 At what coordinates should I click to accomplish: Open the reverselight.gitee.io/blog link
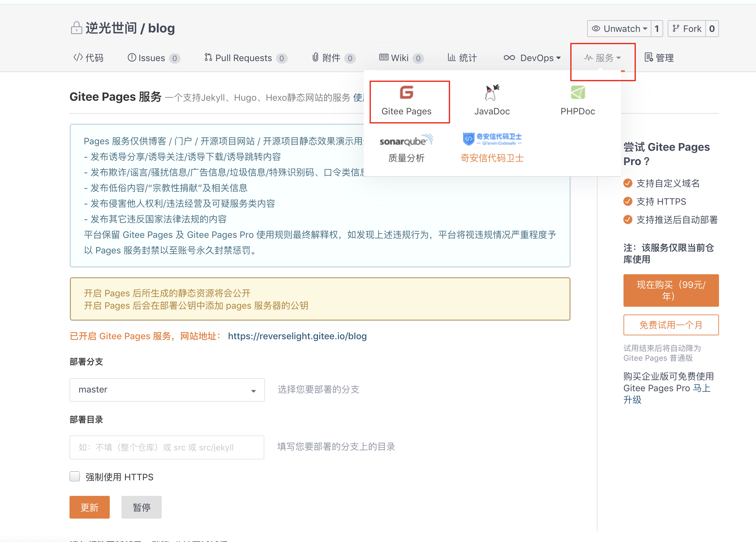(297, 336)
